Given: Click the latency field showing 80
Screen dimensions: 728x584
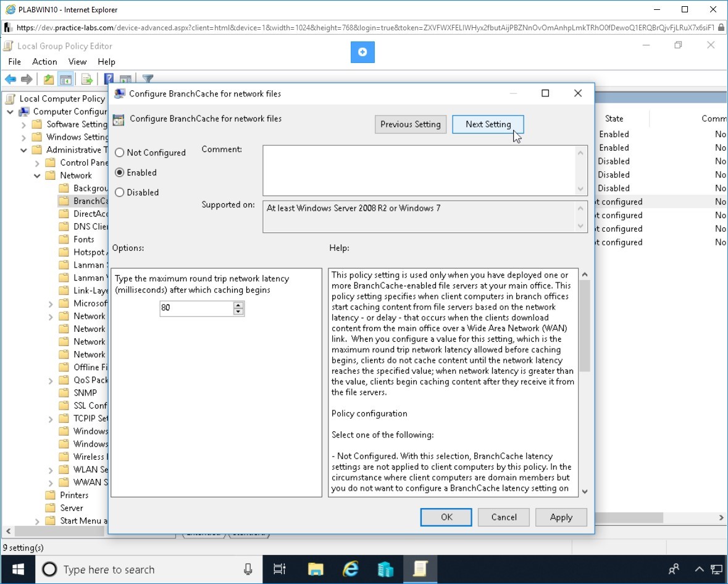Looking at the screenshot, I should pos(196,308).
